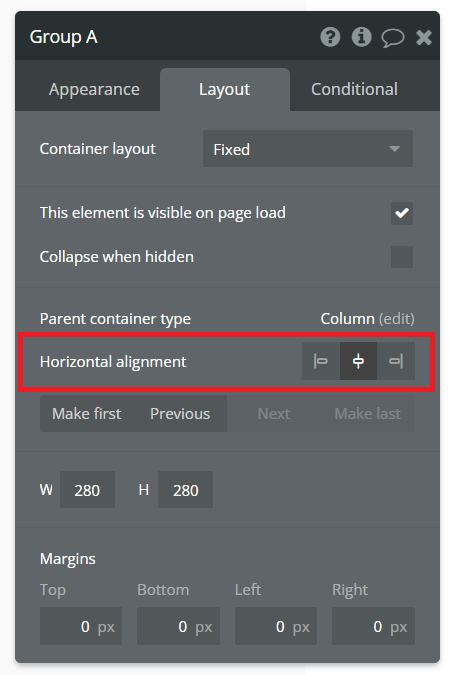Image resolution: width=450 pixels, height=675 pixels.
Task: Open the help question mark icon
Action: 330,37
